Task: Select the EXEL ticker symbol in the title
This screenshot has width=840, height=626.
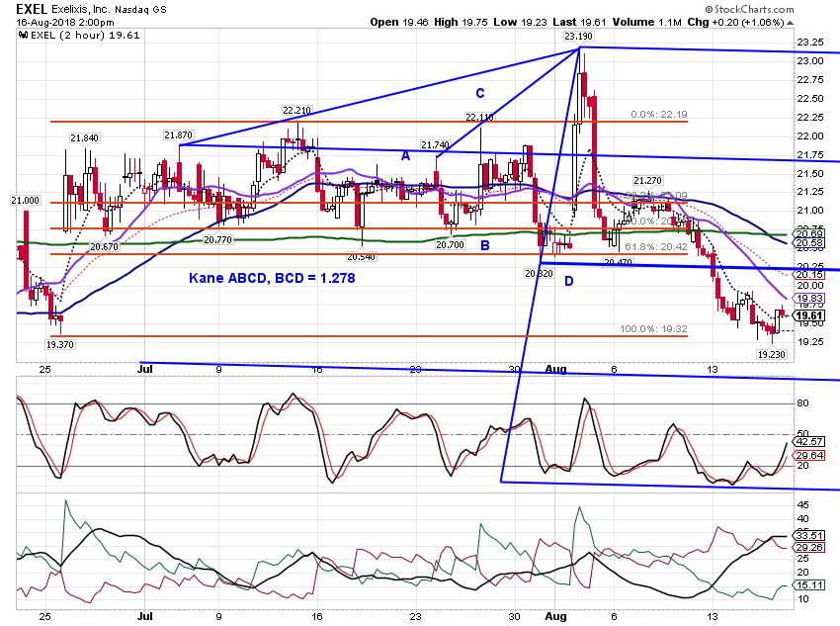Action: (32, 9)
